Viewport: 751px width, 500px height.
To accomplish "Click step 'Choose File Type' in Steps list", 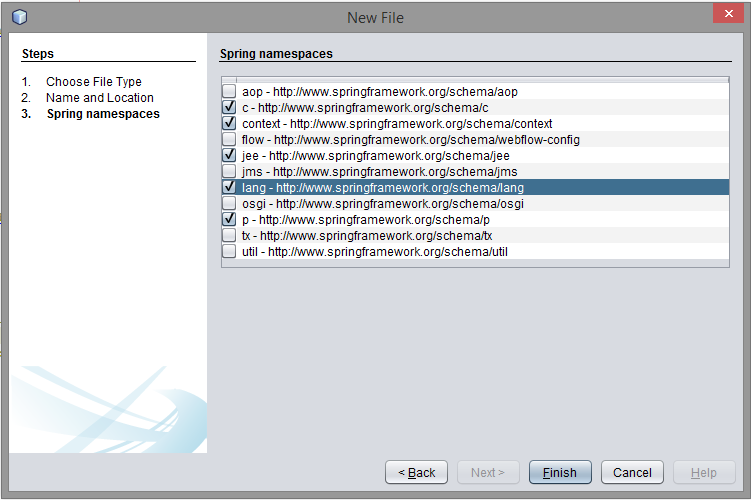I will 94,82.
